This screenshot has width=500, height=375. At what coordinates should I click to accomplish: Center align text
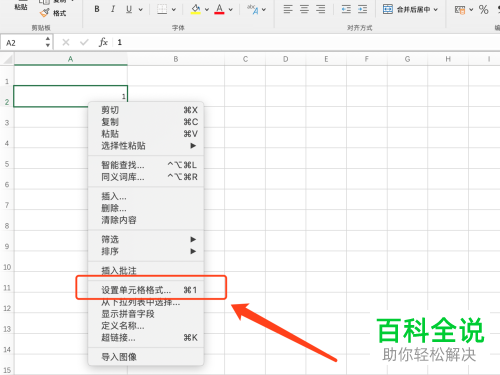[304, 9]
